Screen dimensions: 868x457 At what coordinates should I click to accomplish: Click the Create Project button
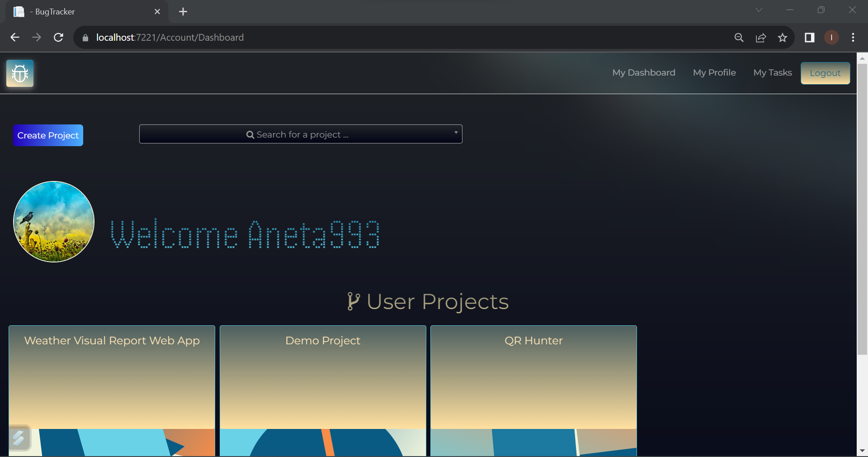click(x=48, y=135)
